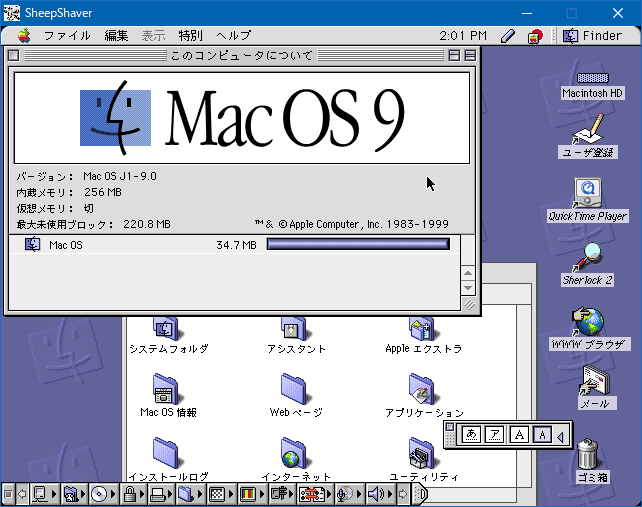
Task: Open the 特別 menu
Action: pyautogui.click(x=190, y=36)
